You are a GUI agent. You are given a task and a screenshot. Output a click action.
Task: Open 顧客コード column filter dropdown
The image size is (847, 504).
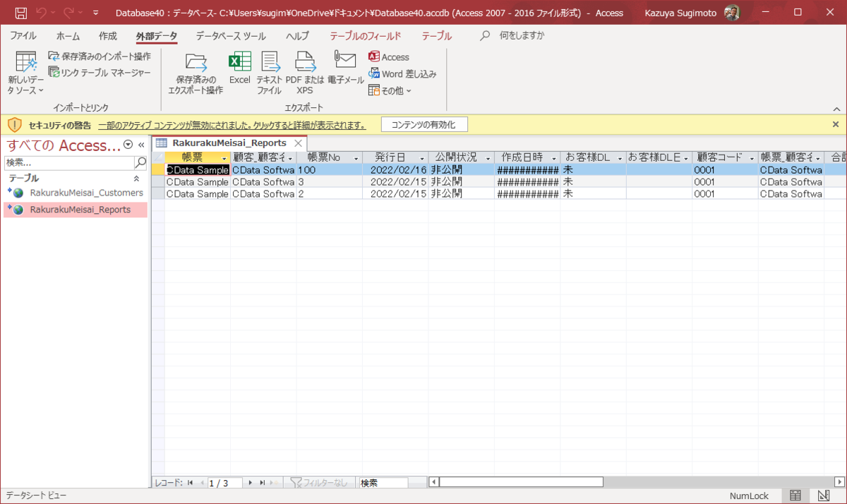(x=752, y=158)
